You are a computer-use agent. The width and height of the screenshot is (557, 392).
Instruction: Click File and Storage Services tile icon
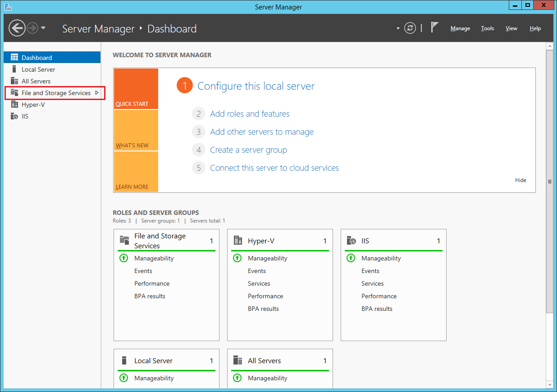[x=124, y=240]
